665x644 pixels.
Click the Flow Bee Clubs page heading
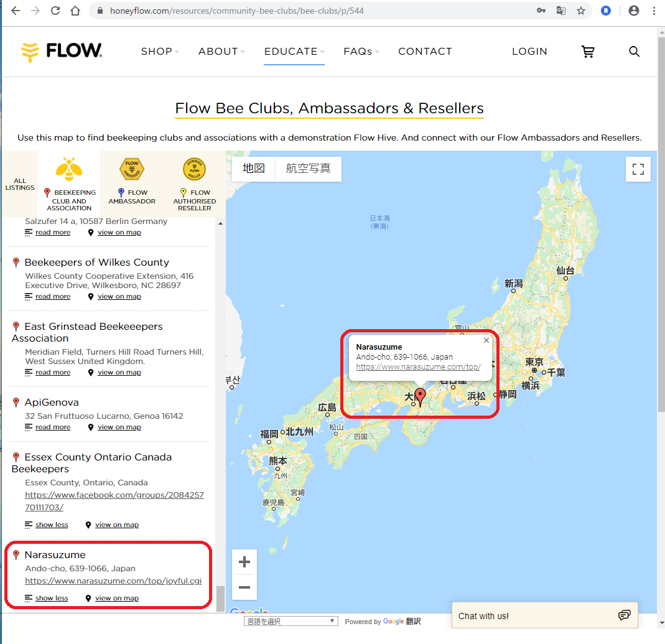[329, 108]
